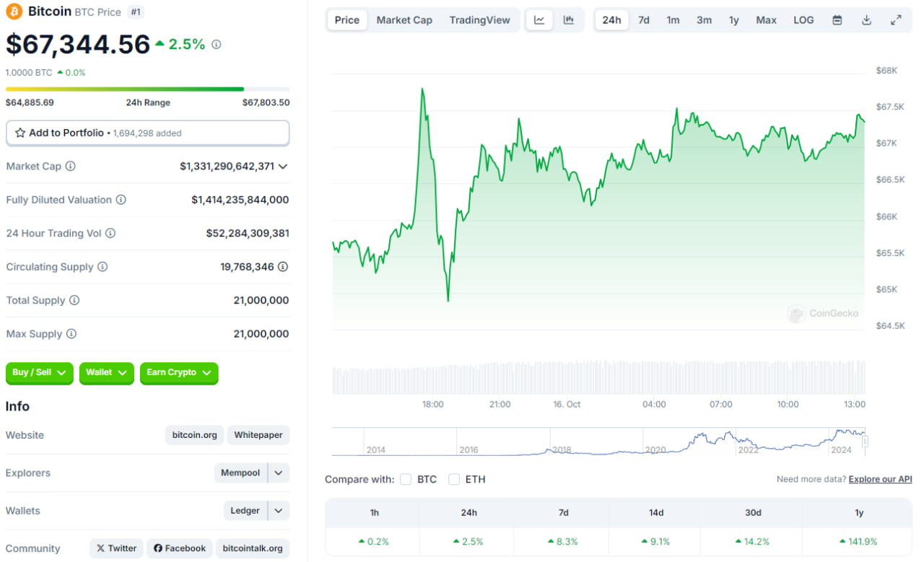924x562 pixels.
Task: Open 24 Hour Trading Vol info icon
Action: pos(110,233)
